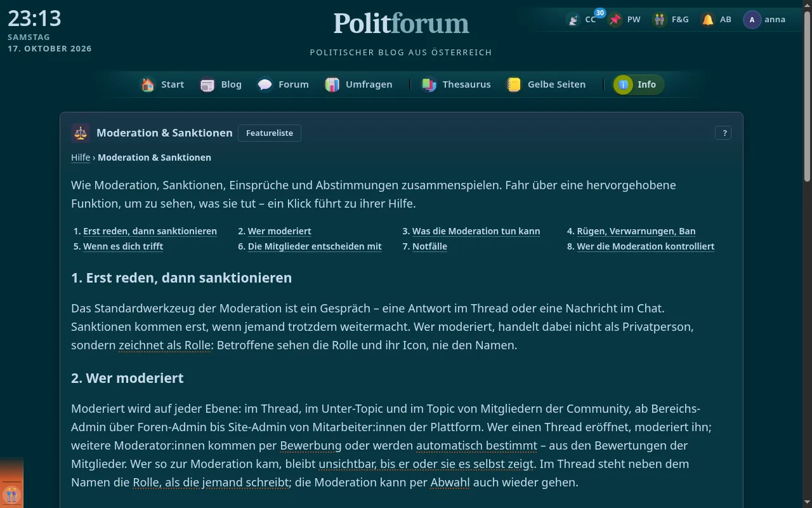Jump to section 'Erst reden, dann sanktionieren'
The width and height of the screenshot is (812, 508).
(x=150, y=231)
